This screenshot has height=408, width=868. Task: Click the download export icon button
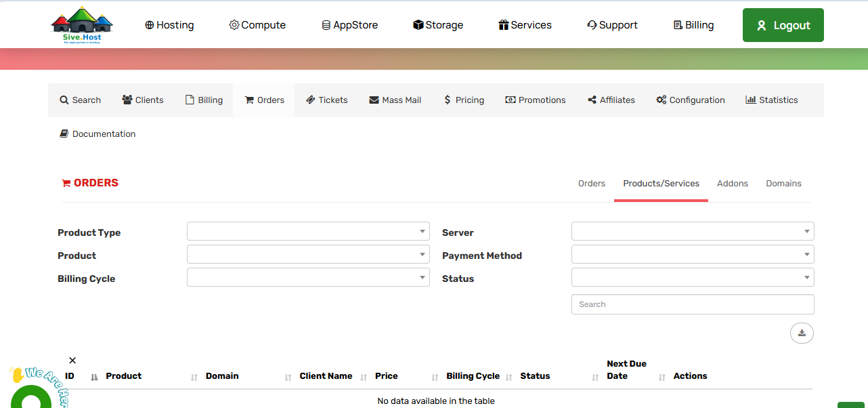tap(802, 333)
